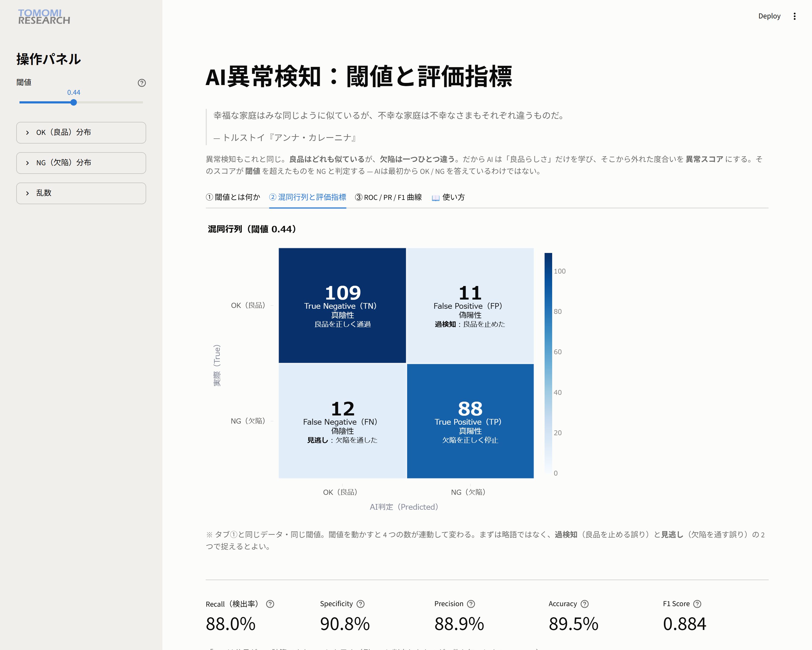Screen dimensions: 812x650
Task: Click the Precision value 88.9%
Action: point(459,624)
